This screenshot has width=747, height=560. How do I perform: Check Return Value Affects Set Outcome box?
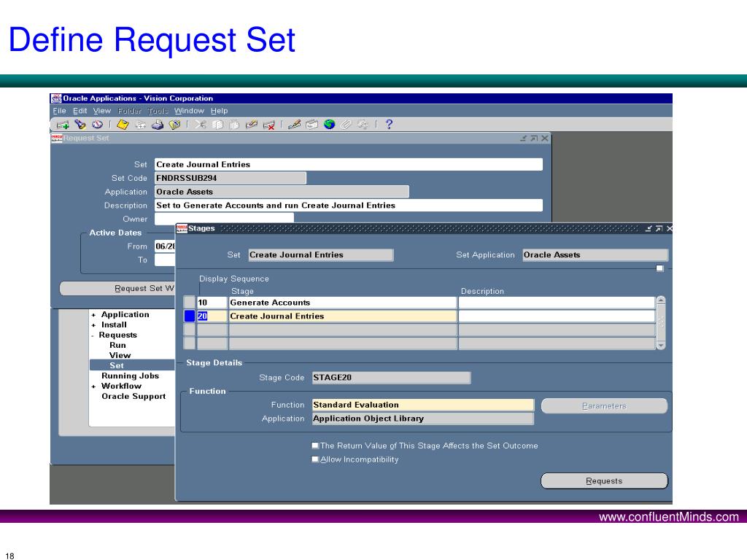pyautogui.click(x=315, y=446)
